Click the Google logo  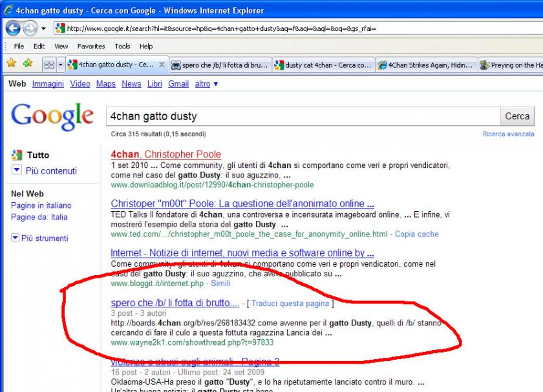(52, 116)
